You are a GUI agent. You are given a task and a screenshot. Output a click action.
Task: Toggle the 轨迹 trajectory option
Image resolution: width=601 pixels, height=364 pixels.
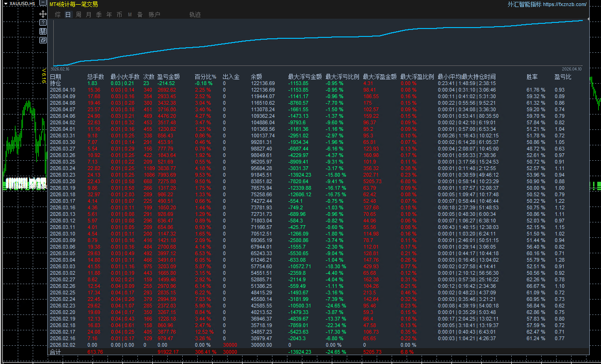click(x=195, y=15)
